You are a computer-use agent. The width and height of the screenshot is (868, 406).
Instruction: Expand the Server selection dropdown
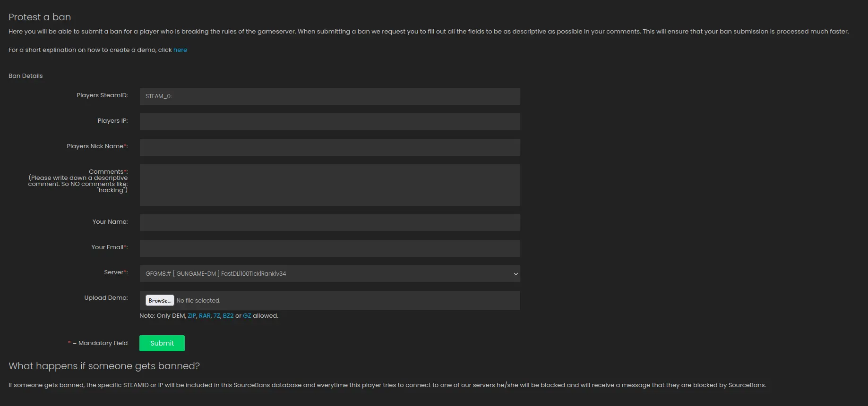[329, 274]
